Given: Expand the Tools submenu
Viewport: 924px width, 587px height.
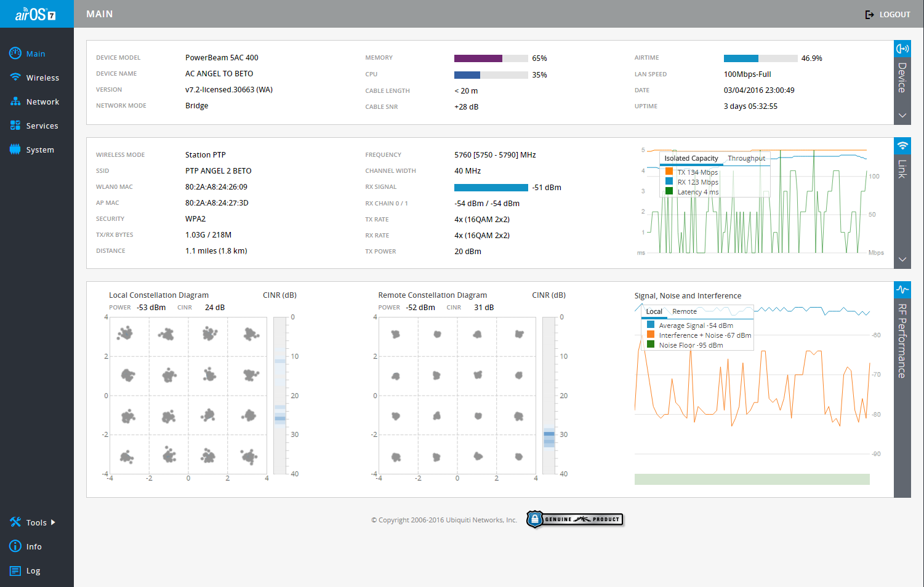Looking at the screenshot, I should click(36, 522).
